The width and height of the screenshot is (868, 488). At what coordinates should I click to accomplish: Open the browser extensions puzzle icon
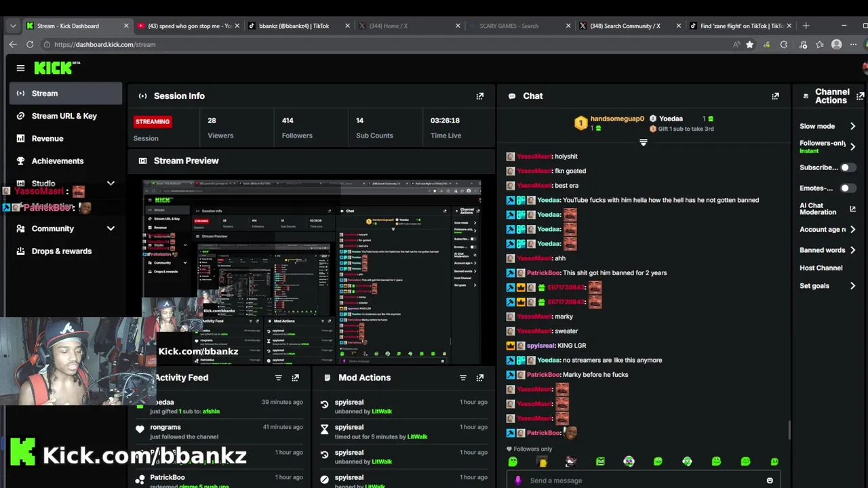[784, 44]
